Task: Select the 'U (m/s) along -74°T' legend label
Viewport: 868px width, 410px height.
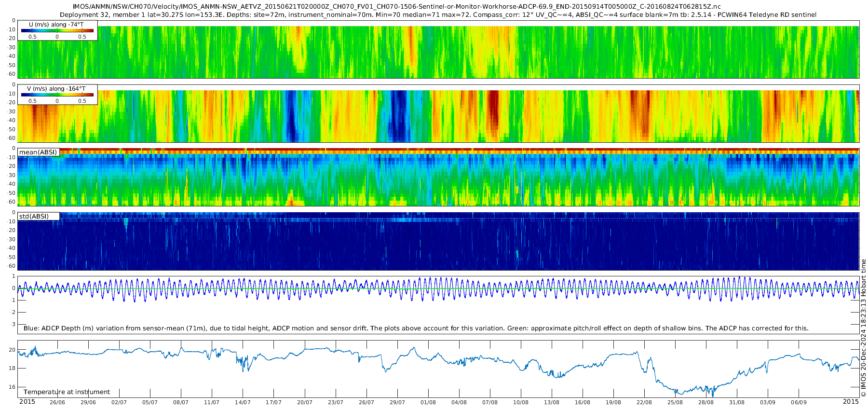Action: pos(56,24)
